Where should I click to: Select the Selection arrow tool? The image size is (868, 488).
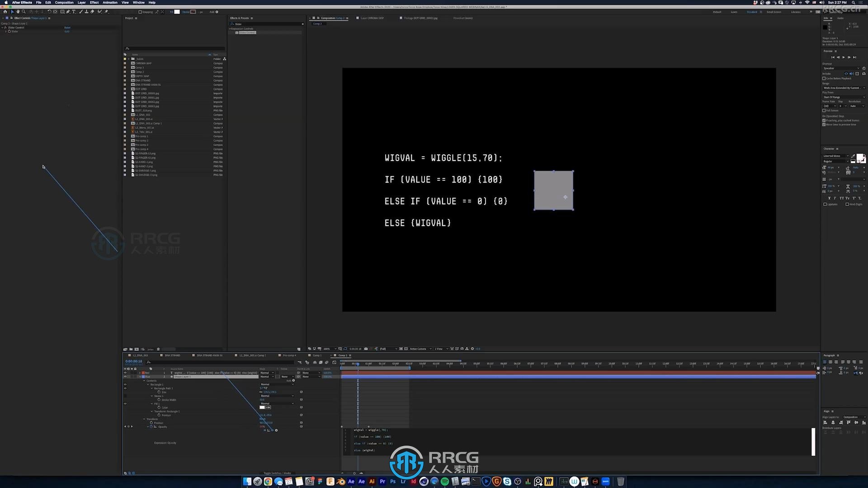12,12
